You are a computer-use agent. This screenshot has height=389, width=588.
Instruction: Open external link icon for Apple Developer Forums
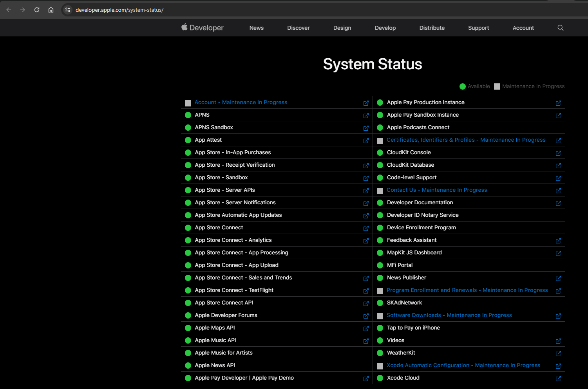(x=366, y=316)
